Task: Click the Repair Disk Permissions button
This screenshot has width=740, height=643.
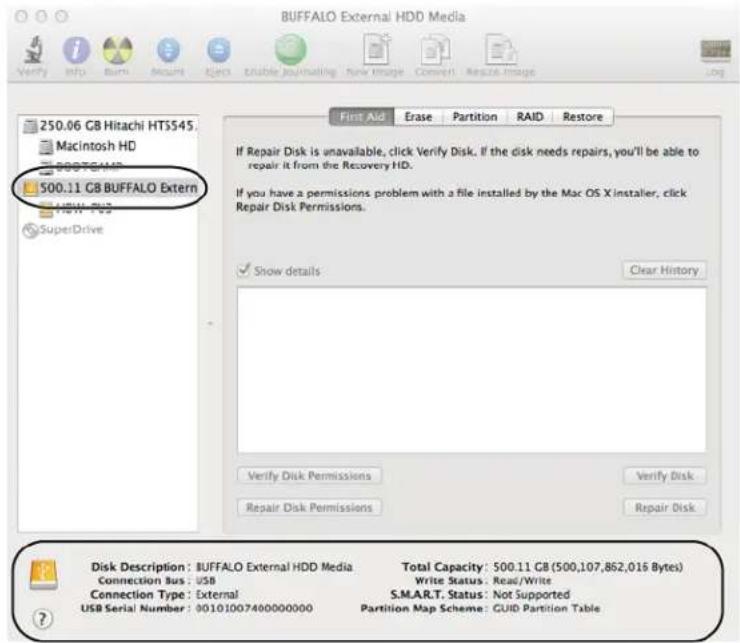Action: (x=309, y=508)
